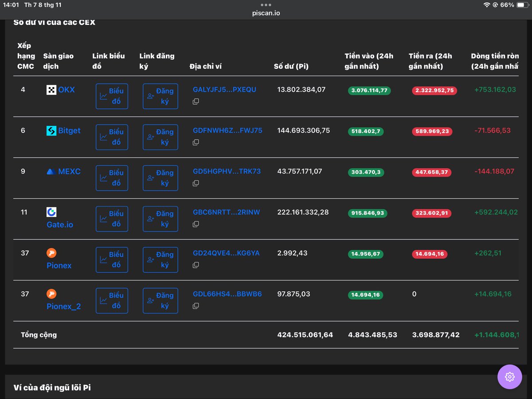Open the Gate.io Biểu đồ chart button

[112, 219]
